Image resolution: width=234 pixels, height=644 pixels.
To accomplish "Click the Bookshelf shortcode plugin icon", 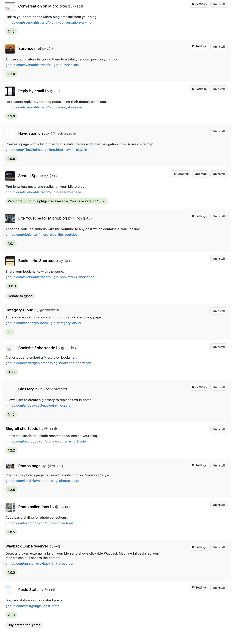I will point(10,348).
